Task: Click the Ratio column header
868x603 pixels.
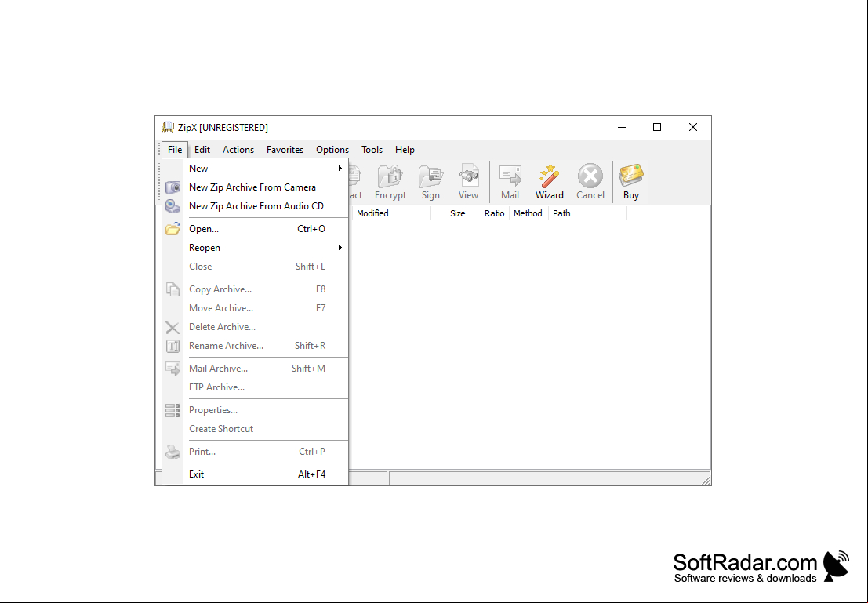Action: (x=490, y=213)
